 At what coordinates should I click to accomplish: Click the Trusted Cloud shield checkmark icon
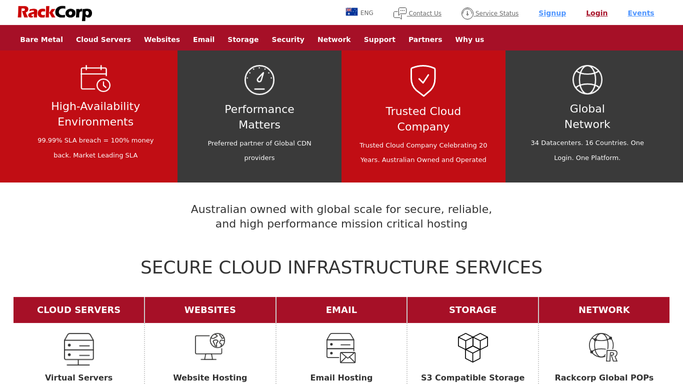tap(423, 81)
